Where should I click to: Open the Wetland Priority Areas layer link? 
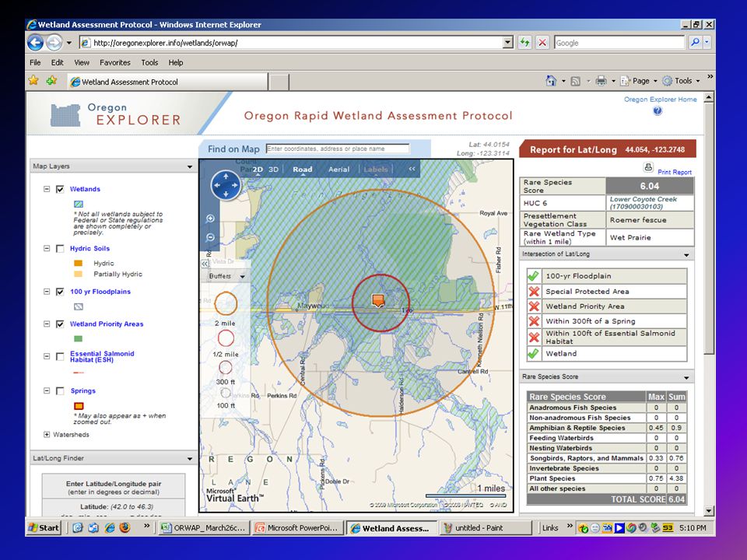[x=107, y=324]
